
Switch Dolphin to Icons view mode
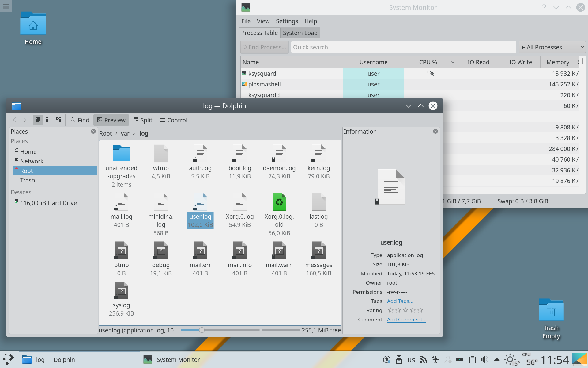pyautogui.click(x=38, y=120)
